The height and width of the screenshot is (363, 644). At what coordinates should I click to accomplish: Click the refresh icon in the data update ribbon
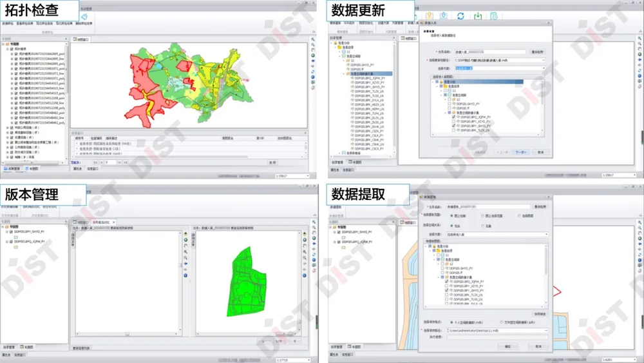tap(461, 16)
